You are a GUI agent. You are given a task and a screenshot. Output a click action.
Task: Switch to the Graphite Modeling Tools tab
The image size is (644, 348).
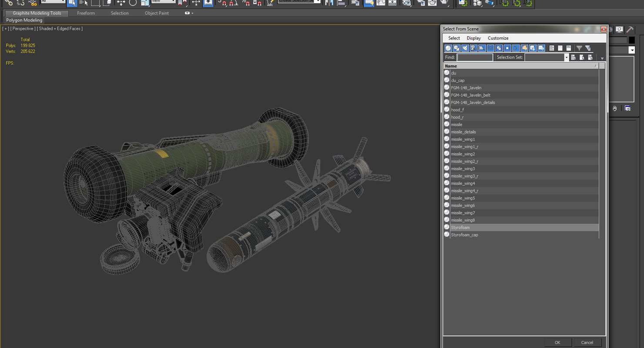coord(37,13)
